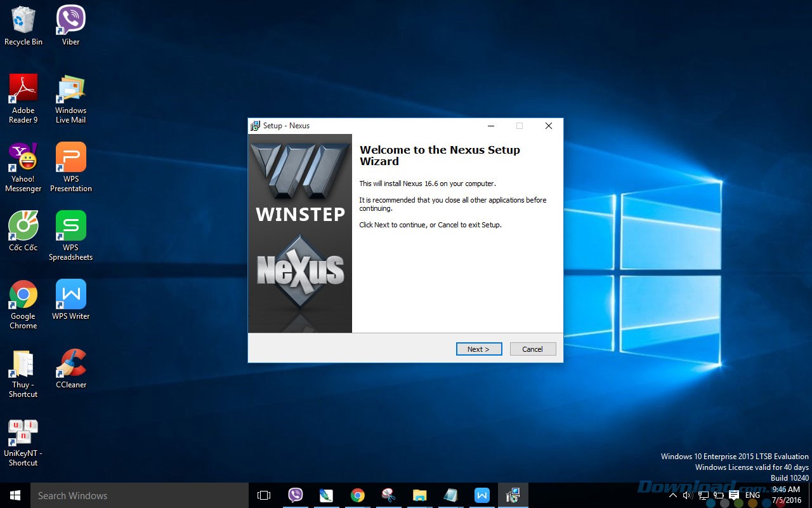Click the Next button in Setup
This screenshot has width=812, height=508.
click(x=478, y=349)
